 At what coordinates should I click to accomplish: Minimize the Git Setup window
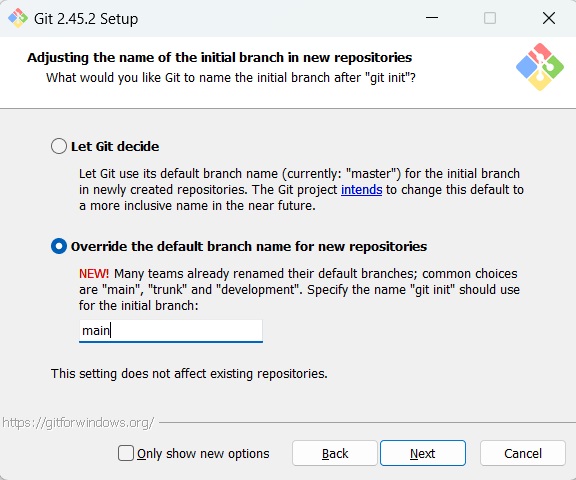(x=432, y=18)
